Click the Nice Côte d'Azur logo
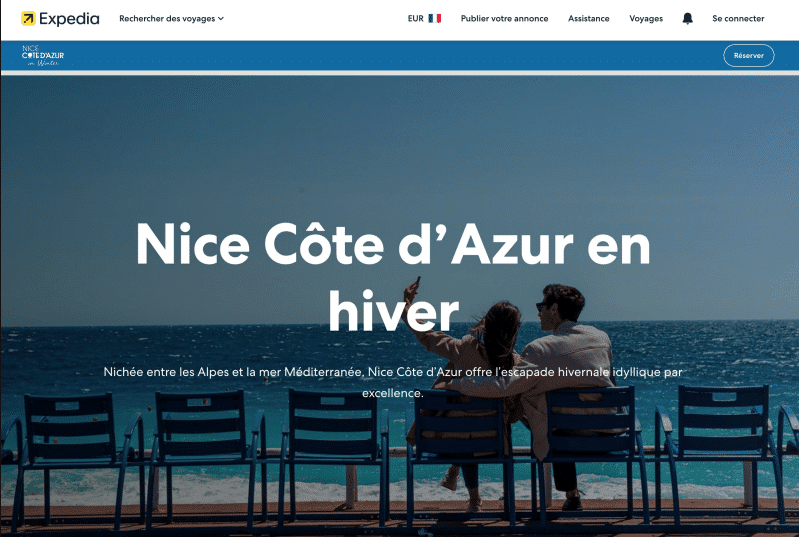 click(x=43, y=56)
